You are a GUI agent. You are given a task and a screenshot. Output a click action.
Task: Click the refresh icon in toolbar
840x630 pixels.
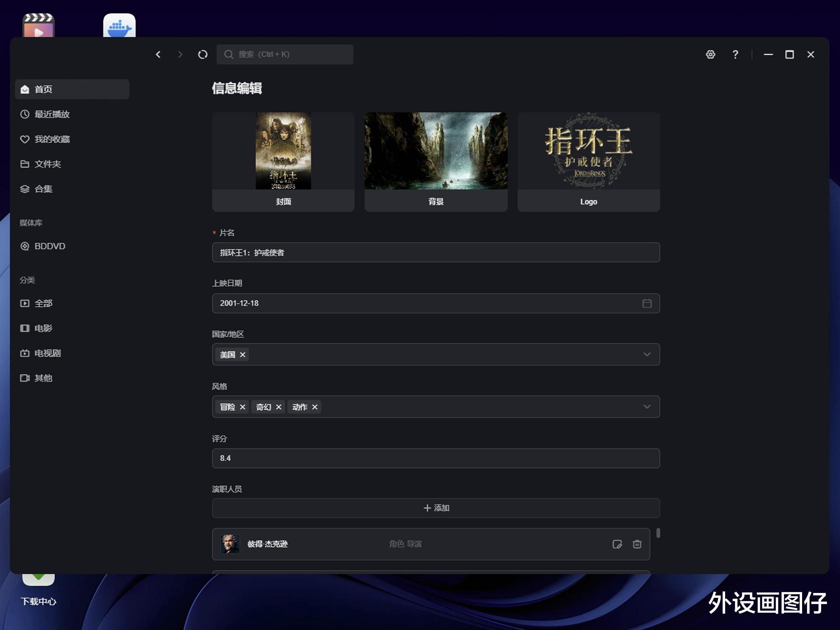pos(203,54)
